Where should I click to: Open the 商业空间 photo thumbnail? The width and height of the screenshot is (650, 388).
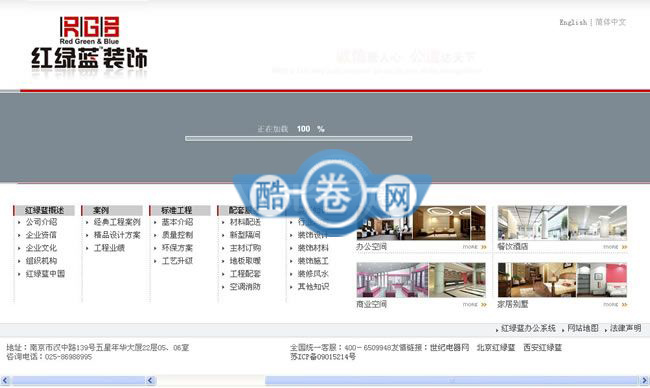click(421, 280)
